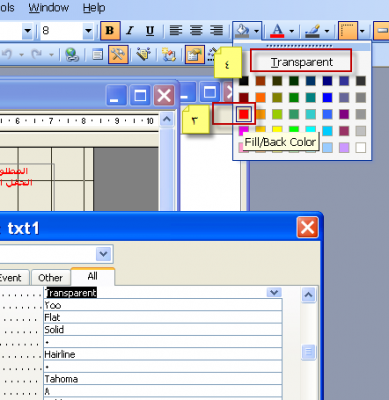Choose the Transparent fill button
Screen dimensions: 389x400
301,61
